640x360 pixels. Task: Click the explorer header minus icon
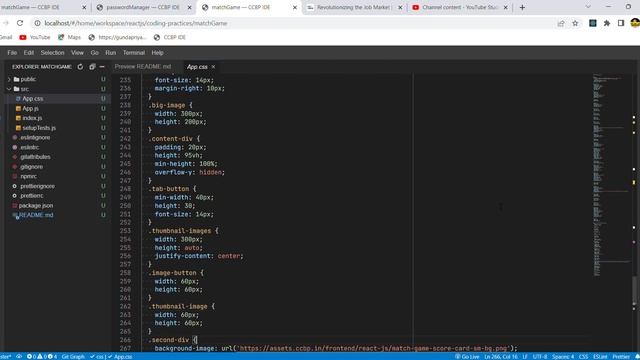click(x=102, y=67)
